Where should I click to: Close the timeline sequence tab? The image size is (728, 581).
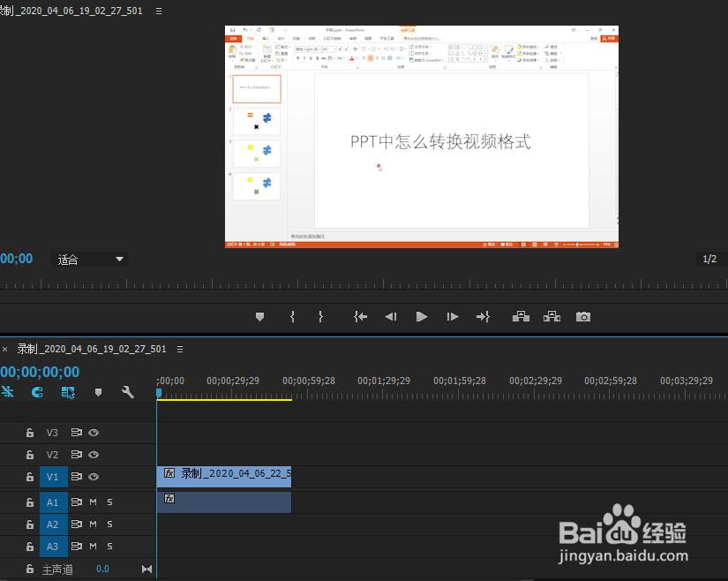[4, 350]
